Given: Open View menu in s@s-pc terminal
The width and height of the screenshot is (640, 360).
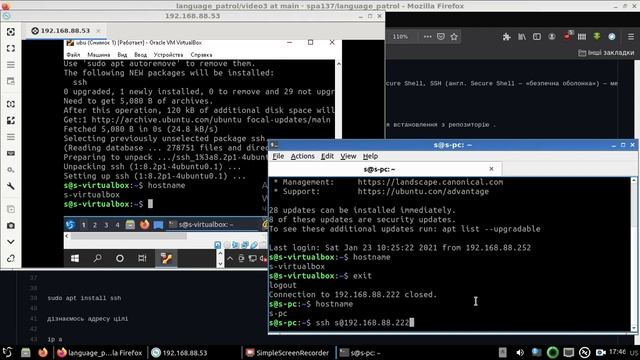Looking at the screenshot, I should 348,156.
